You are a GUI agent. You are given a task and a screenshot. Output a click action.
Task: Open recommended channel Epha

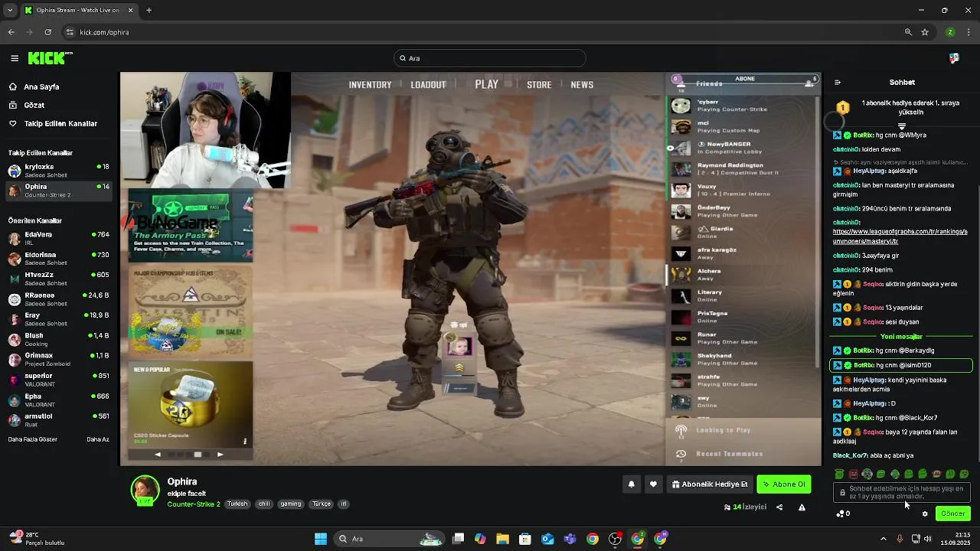57,399
